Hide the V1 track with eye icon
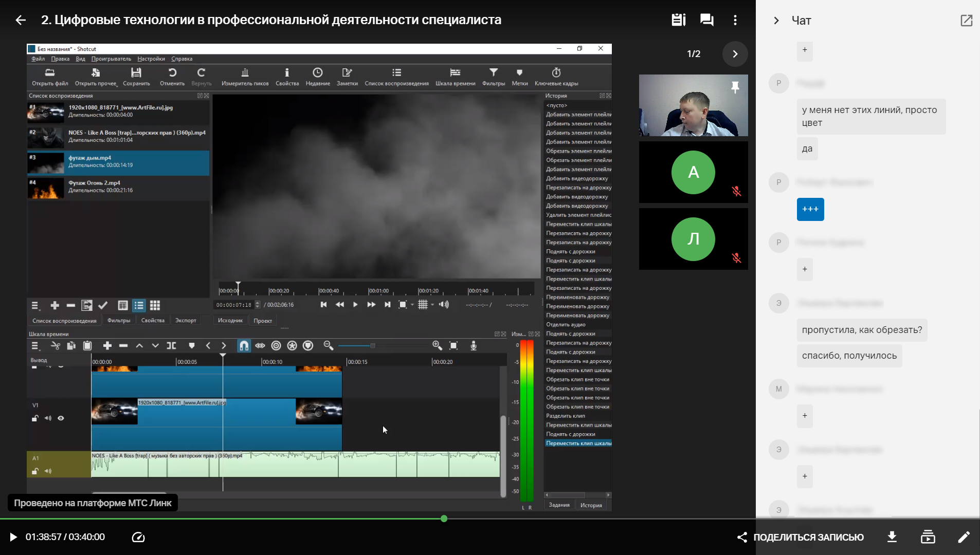This screenshot has width=980, height=555. click(61, 418)
